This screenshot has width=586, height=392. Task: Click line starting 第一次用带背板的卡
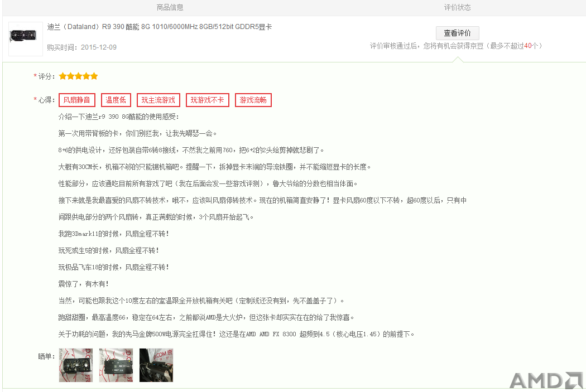[137, 134]
